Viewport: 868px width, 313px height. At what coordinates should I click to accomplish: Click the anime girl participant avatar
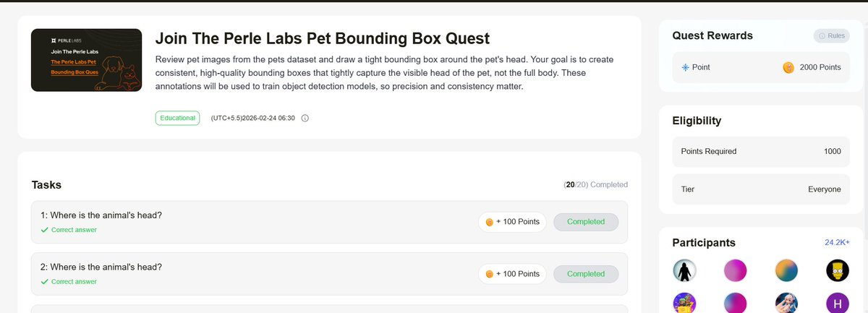point(786,303)
